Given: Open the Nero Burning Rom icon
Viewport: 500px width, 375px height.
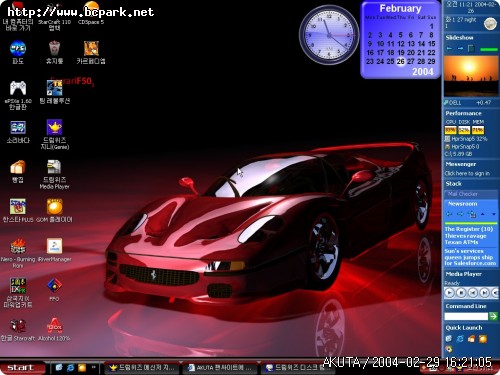Looking at the screenshot, I should pos(18,253).
